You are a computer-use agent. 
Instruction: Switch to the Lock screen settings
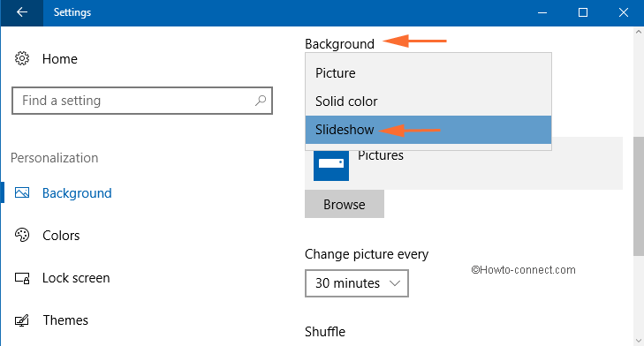(76, 278)
